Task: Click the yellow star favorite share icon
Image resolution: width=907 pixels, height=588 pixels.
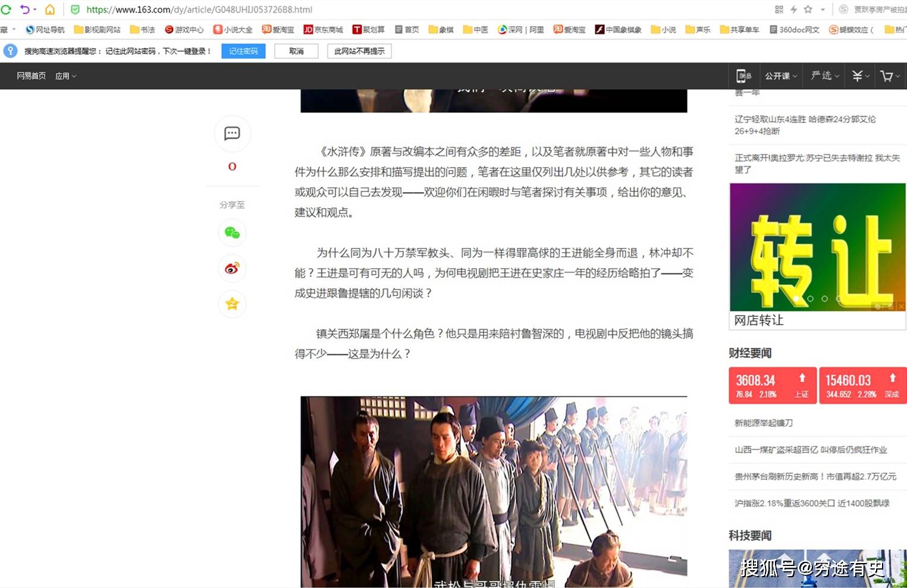Action: click(x=232, y=304)
